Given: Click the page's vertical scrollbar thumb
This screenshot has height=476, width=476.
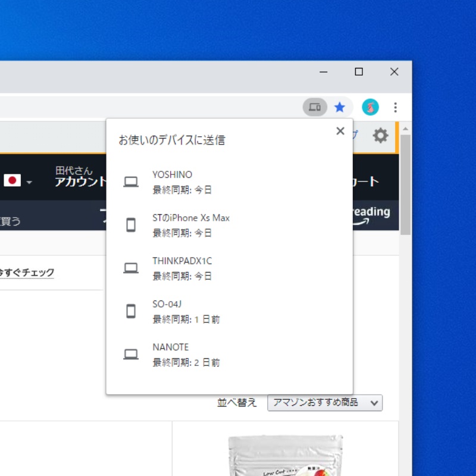Looking at the screenshot, I should click(405, 184).
